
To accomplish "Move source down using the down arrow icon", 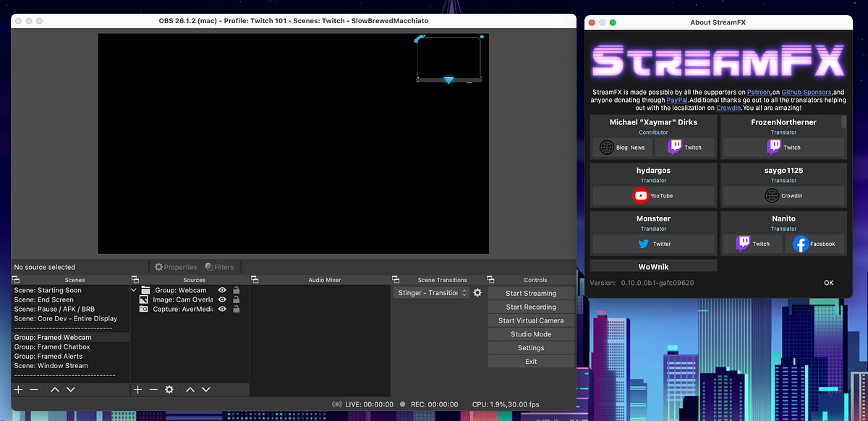I will [x=206, y=389].
